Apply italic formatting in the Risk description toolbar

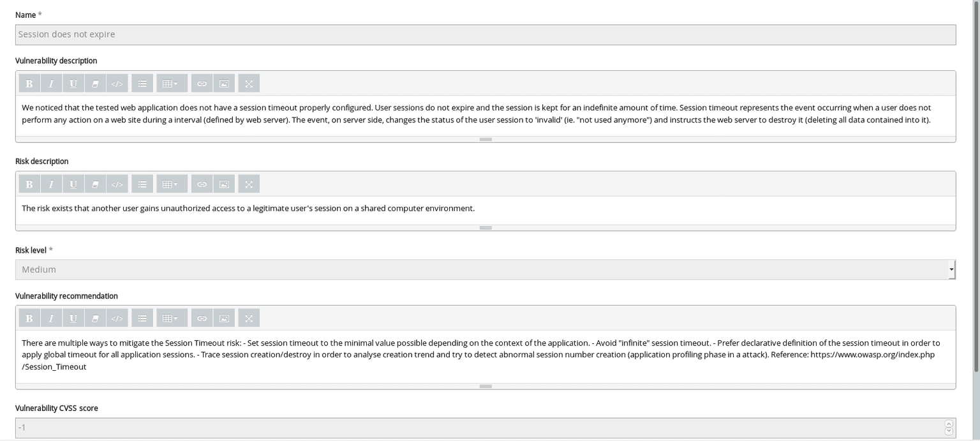[x=51, y=184]
